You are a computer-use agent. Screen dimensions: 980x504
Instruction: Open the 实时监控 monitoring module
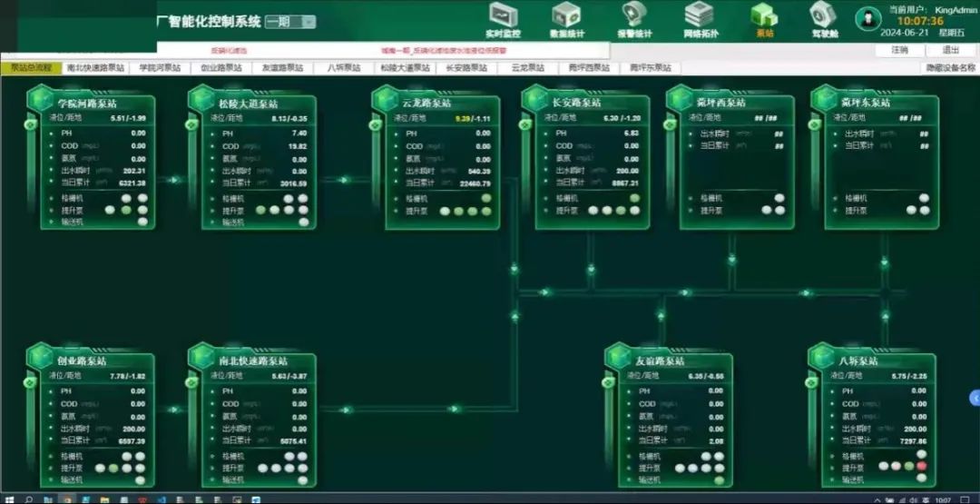coord(503,20)
